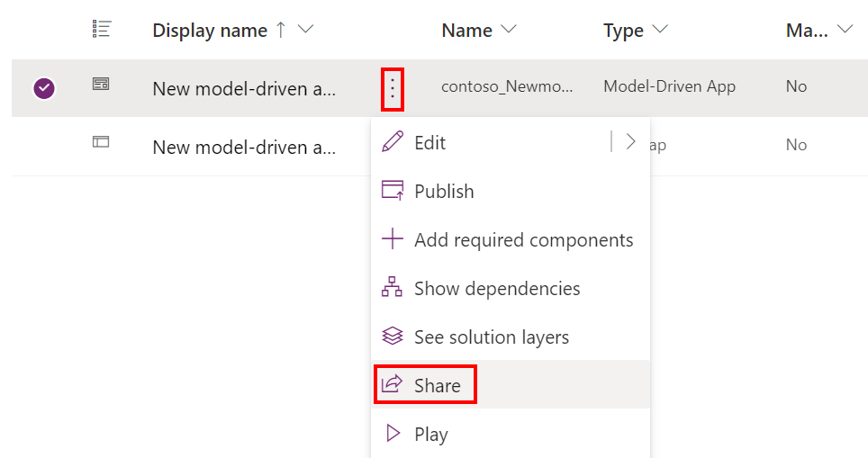
Task: Select Add required components menu item
Action: point(510,240)
